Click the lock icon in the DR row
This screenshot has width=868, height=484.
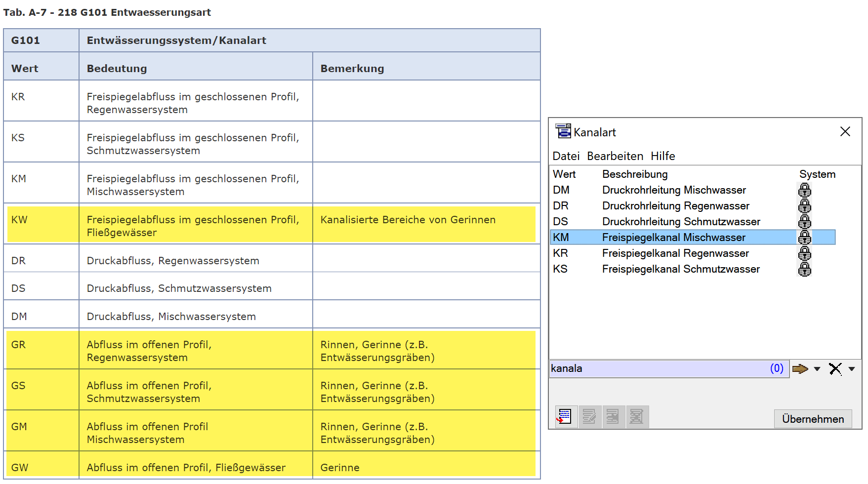coord(804,206)
